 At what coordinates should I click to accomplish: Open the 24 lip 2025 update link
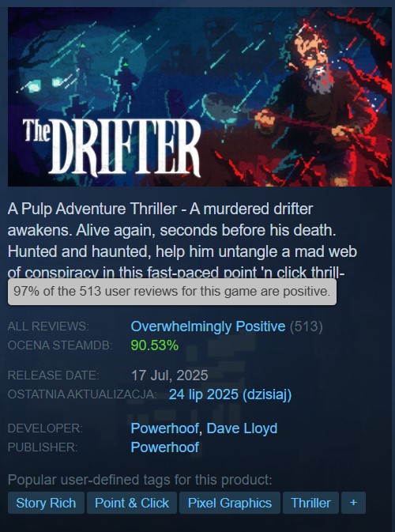tap(230, 394)
